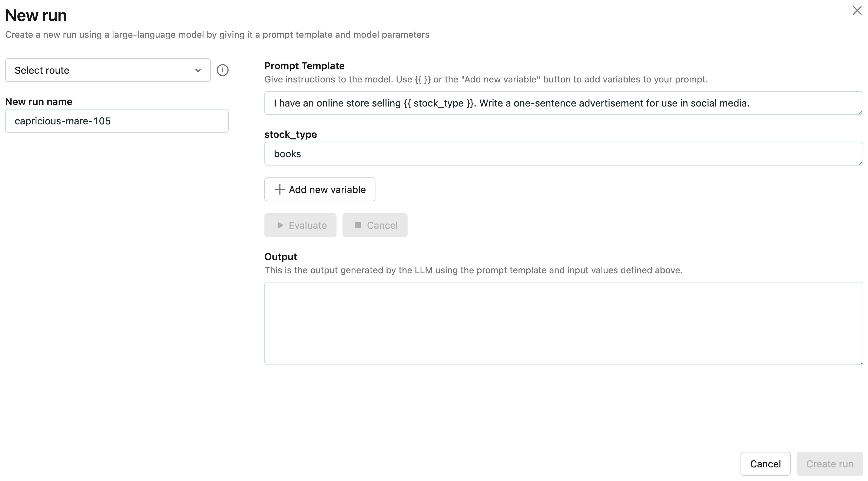Image resolution: width=868 pixels, height=481 pixels.
Task: Click the route info icon
Action: click(222, 70)
